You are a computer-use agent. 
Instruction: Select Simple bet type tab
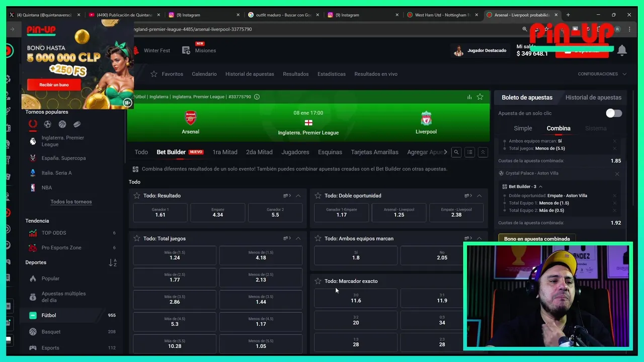(x=523, y=128)
